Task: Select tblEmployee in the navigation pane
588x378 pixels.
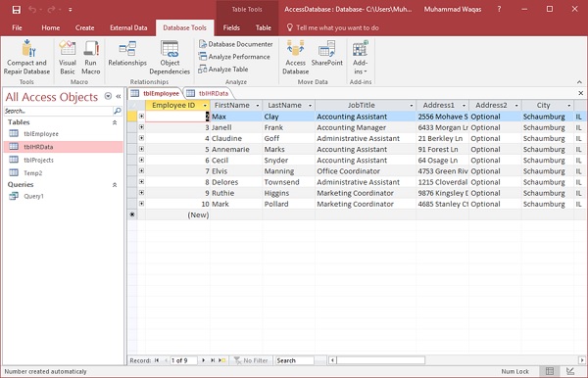Action: (63, 134)
